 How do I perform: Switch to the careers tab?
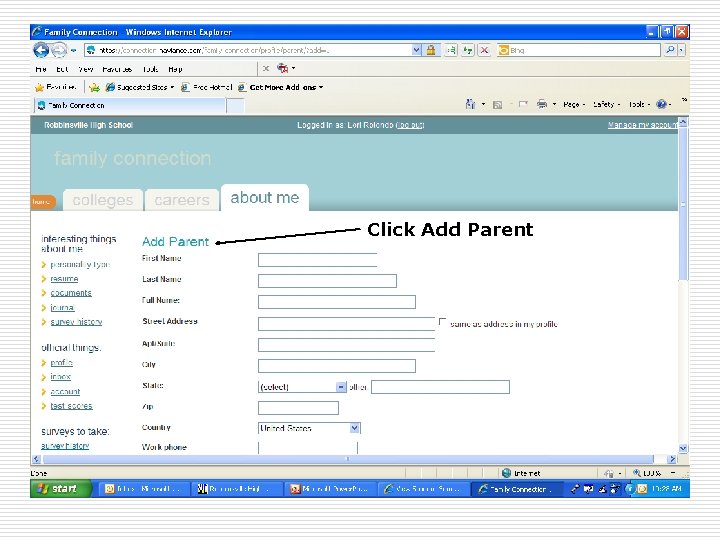182,200
